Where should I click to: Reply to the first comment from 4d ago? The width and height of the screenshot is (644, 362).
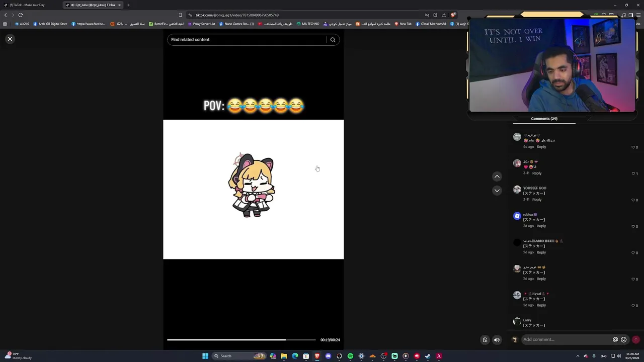pos(541,147)
